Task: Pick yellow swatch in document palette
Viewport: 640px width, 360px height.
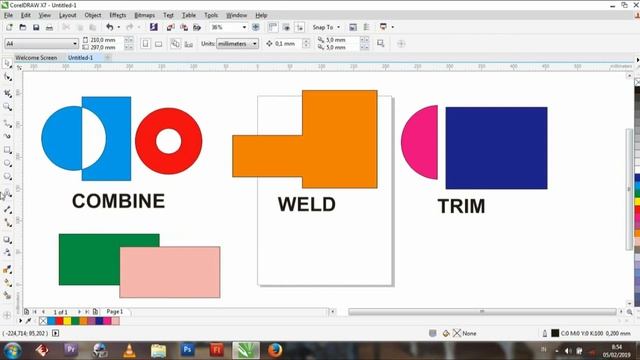Action: (67, 321)
